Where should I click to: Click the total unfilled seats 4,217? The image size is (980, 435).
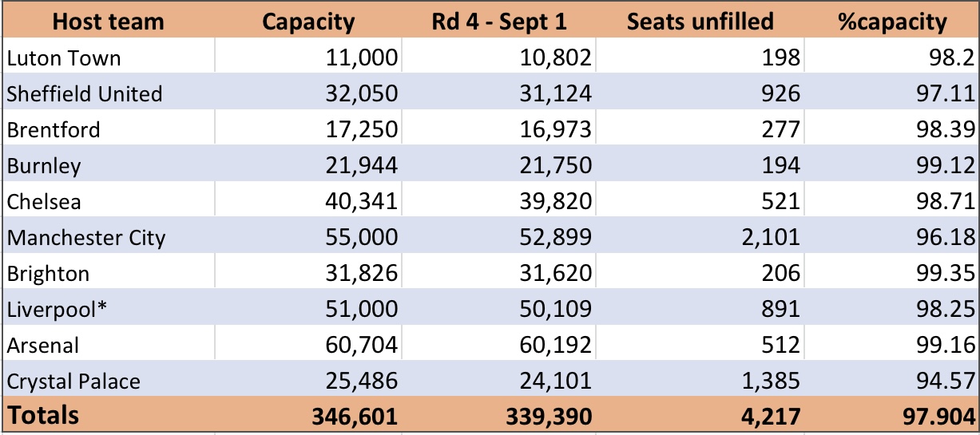click(x=700, y=416)
